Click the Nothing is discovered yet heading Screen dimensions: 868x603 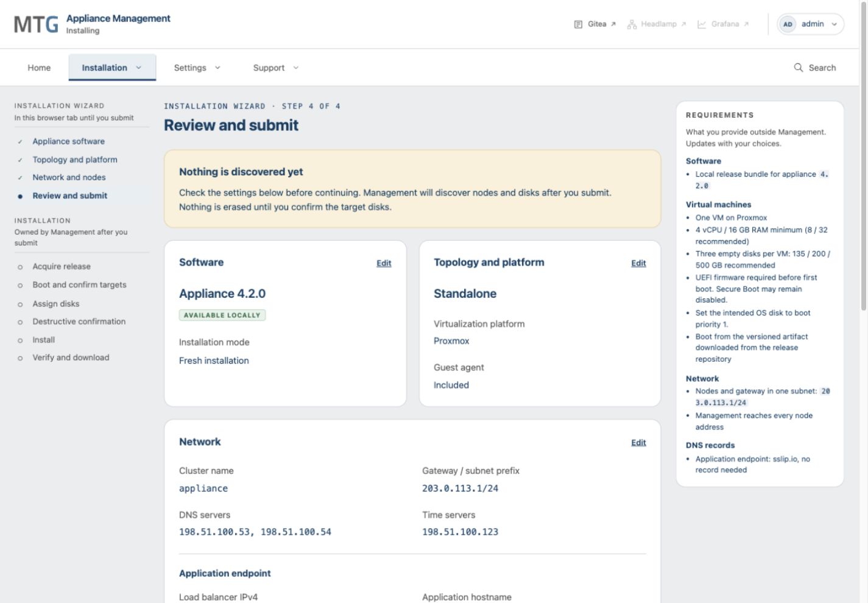pos(241,172)
